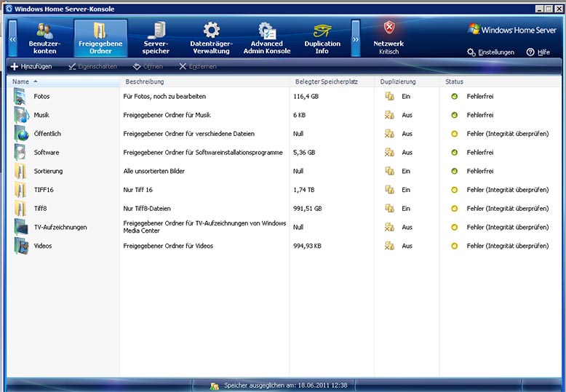
Task: Click the duplication icon in the Fotos row
Action: tap(389, 97)
